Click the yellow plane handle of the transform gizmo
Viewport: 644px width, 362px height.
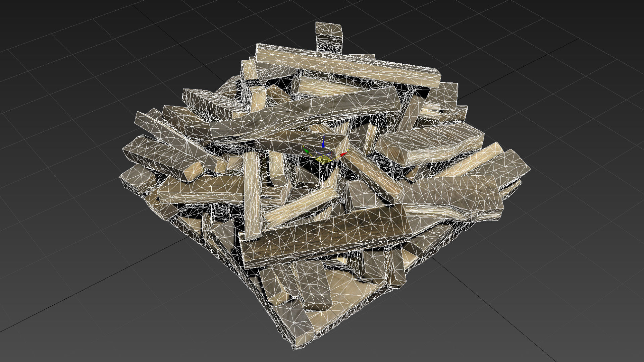323,160
